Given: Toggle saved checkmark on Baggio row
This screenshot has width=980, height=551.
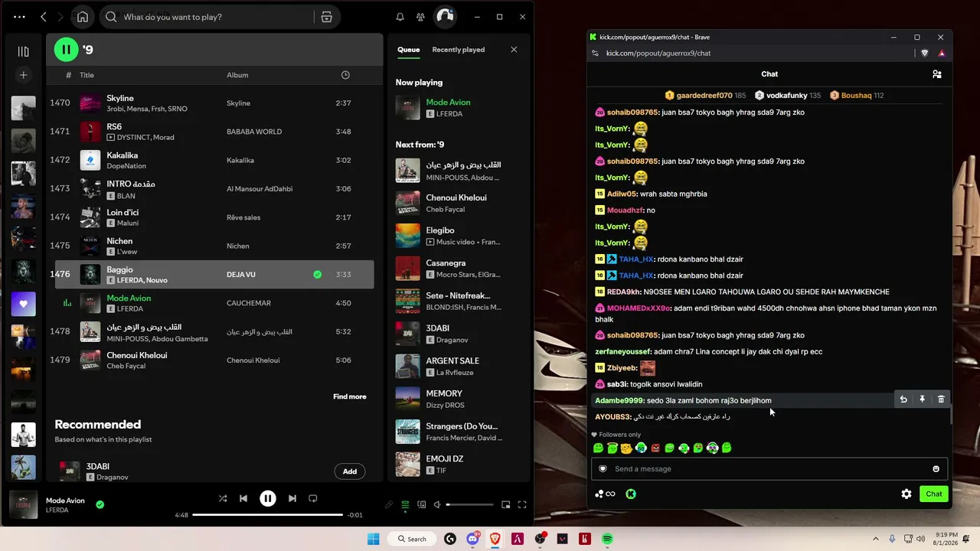Looking at the screenshot, I should point(317,274).
